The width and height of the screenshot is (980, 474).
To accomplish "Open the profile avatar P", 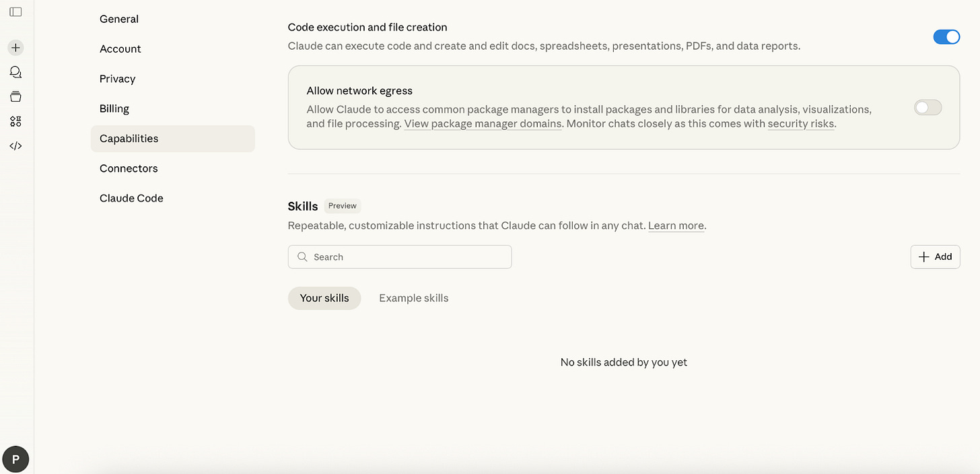I will tap(15, 459).
